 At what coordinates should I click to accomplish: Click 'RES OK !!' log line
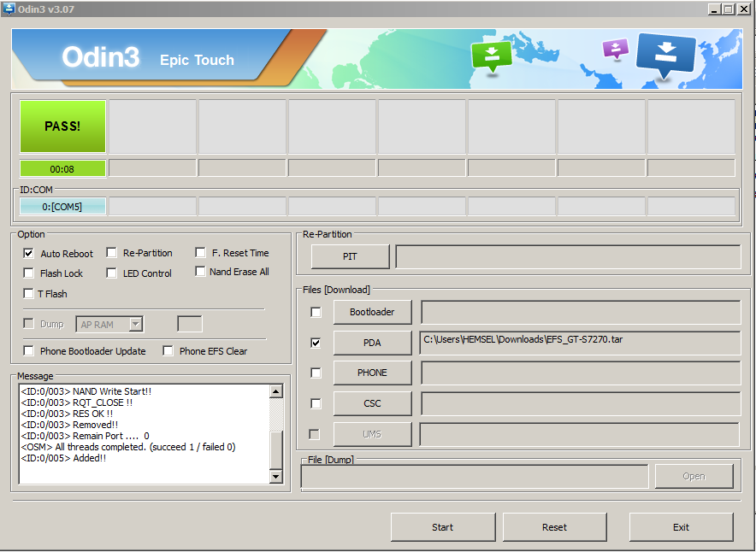point(67,414)
